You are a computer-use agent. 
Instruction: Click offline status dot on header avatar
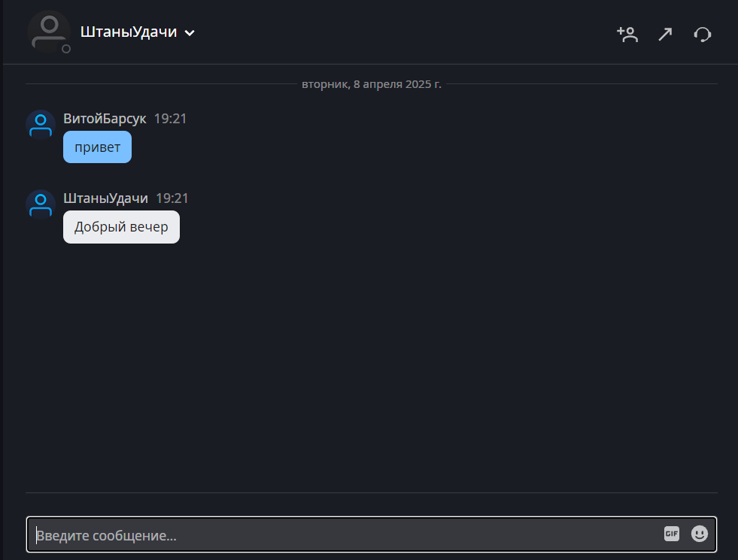point(66,49)
